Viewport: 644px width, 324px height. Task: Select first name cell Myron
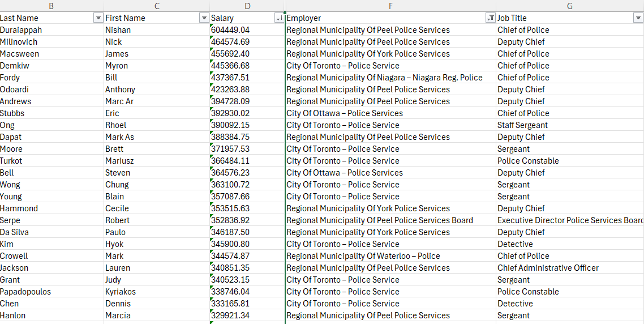(157, 65)
